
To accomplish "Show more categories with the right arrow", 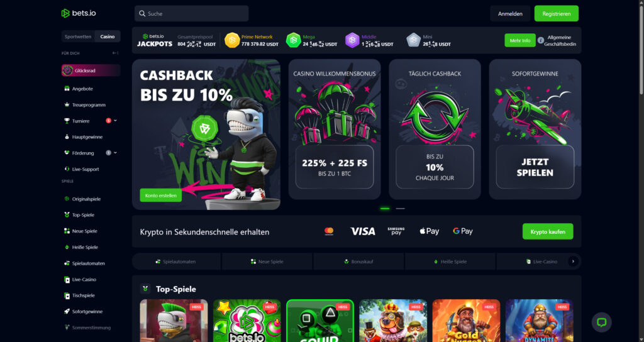I will (573, 261).
